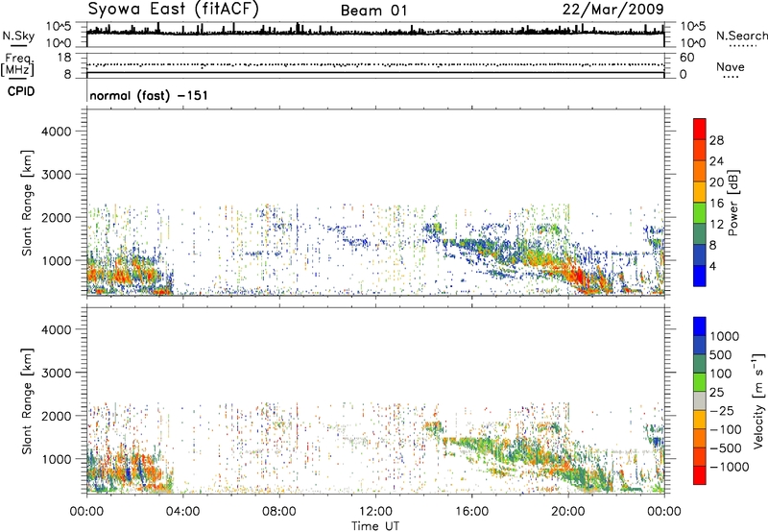Screen dimensions: 768x532
Task: Click the 'Freq. [MHz]' axis label
Action: (x=17, y=65)
